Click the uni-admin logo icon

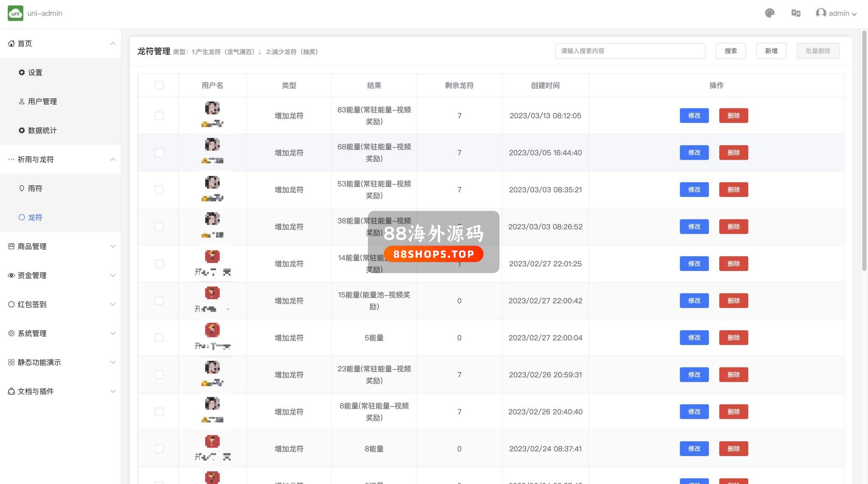(15, 13)
